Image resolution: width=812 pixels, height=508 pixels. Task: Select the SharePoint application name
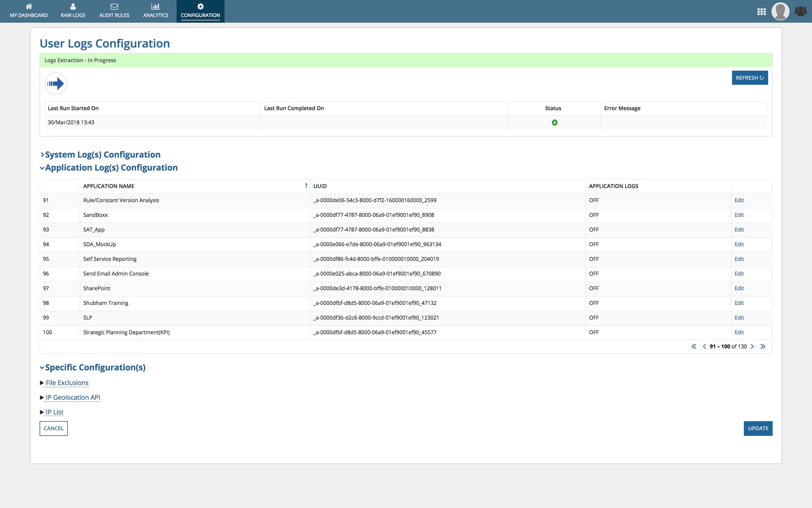click(x=97, y=288)
